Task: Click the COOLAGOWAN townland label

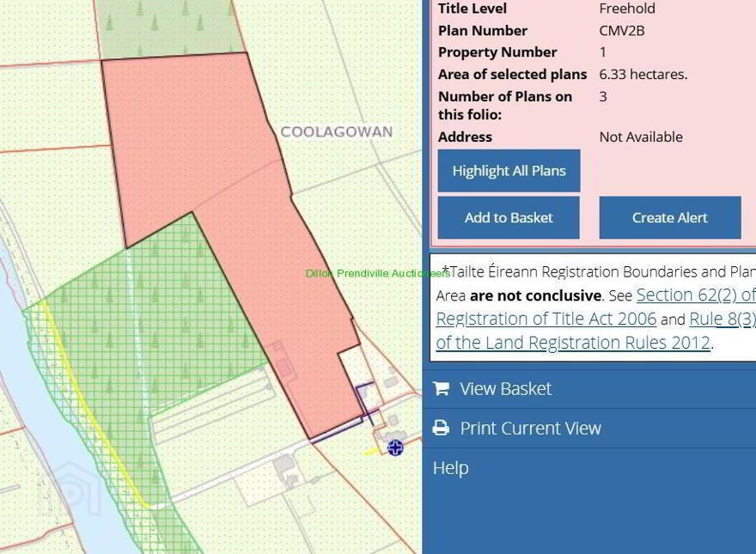Action: [337, 131]
